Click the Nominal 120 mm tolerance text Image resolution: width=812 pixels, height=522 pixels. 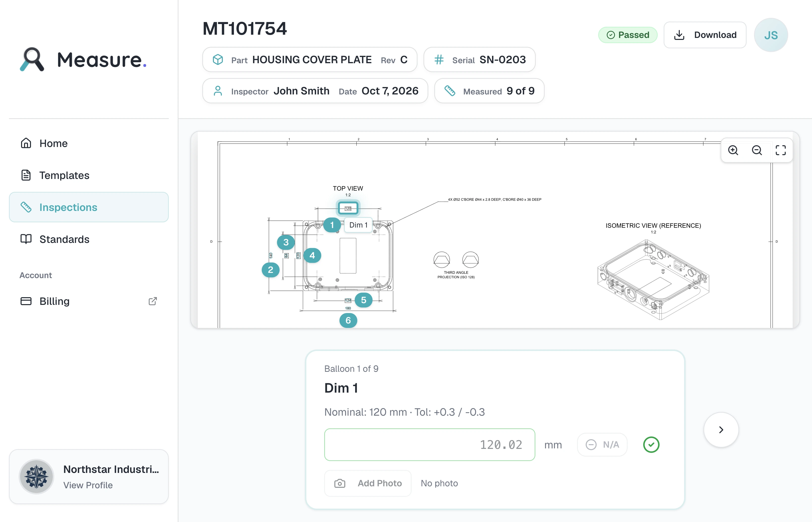(404, 412)
